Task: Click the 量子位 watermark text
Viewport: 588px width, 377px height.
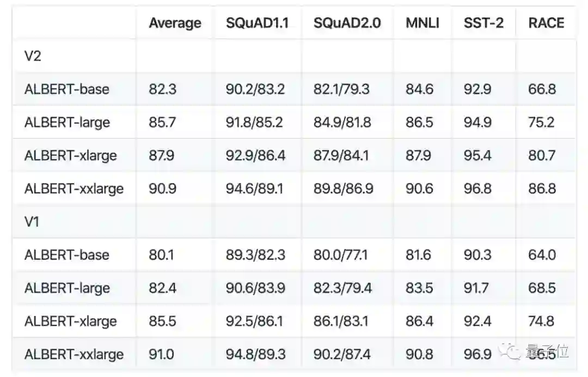Action: tap(547, 352)
